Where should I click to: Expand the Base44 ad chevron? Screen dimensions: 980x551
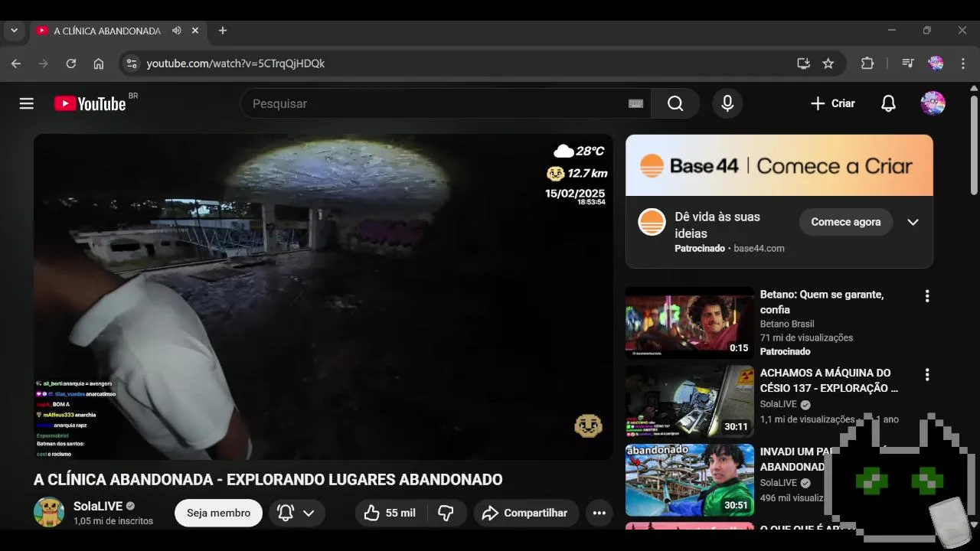(x=913, y=222)
